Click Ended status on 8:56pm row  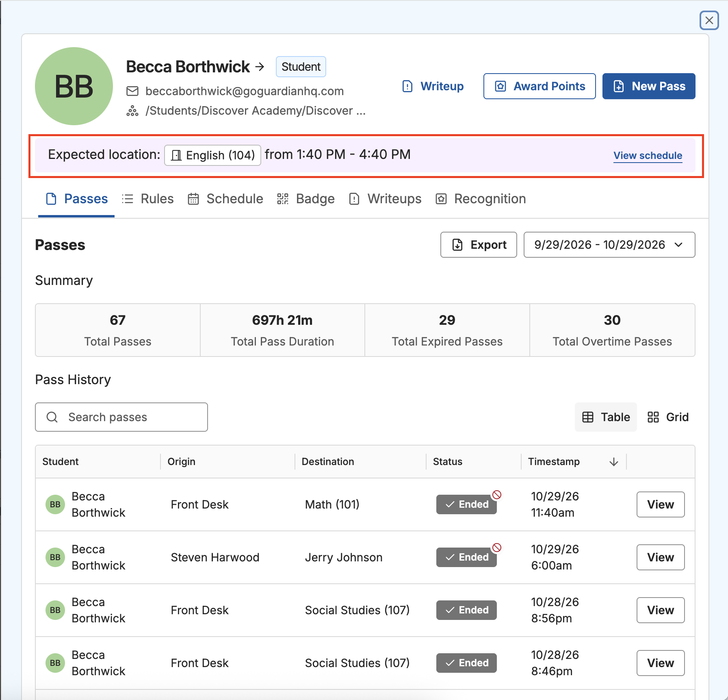click(466, 610)
